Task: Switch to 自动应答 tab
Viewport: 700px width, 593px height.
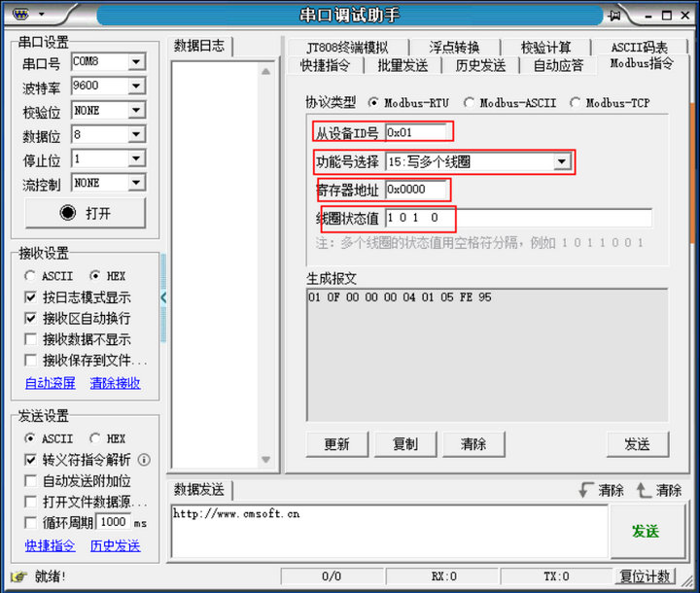Action: (558, 66)
